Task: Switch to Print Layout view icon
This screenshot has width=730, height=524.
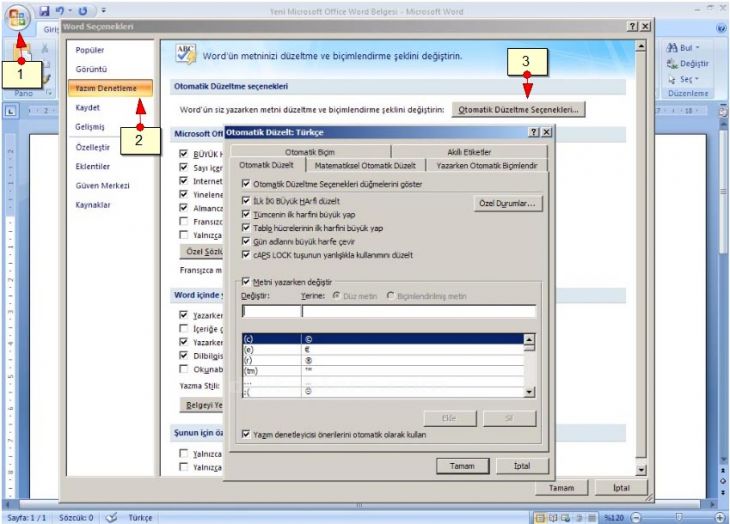Action: coord(540,517)
